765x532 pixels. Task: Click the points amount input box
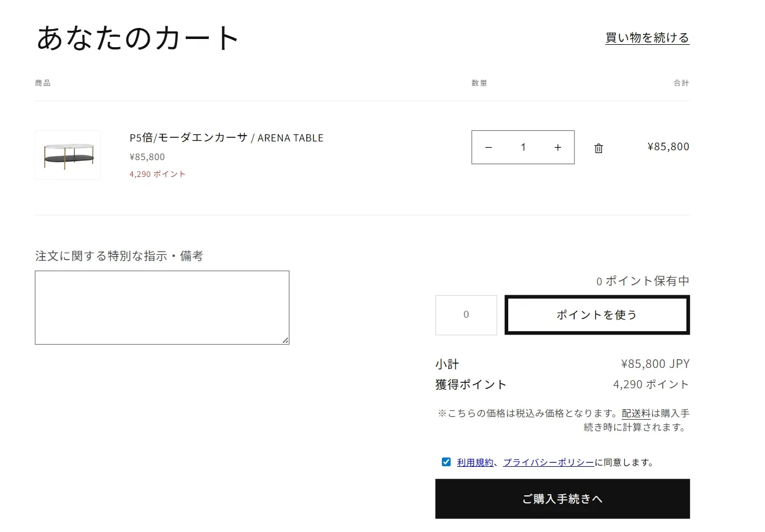[x=466, y=315]
